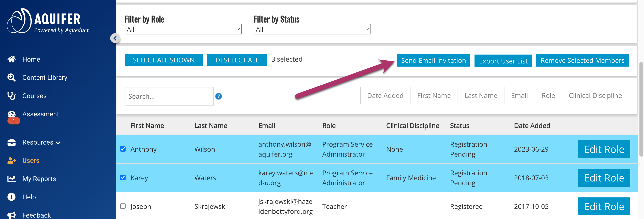This screenshot has width=644, height=219.
Task: Click inside the Search field
Action: click(x=169, y=96)
